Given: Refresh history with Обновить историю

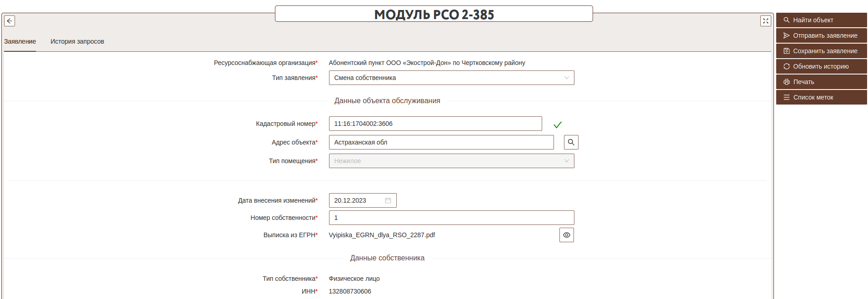Looking at the screenshot, I should [x=821, y=66].
